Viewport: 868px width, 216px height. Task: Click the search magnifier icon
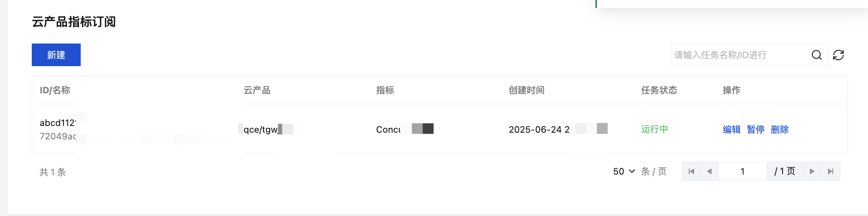click(x=817, y=55)
